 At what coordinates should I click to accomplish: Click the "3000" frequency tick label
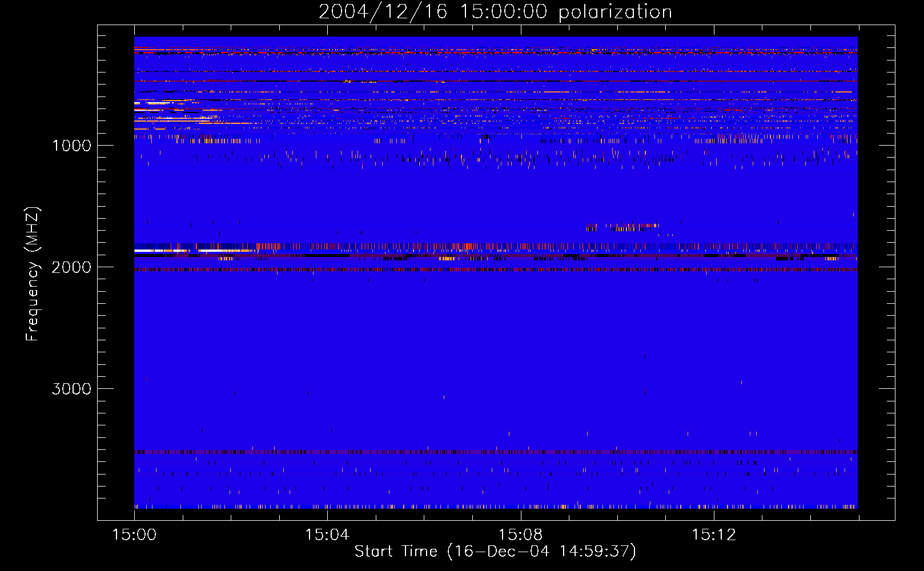(71, 389)
